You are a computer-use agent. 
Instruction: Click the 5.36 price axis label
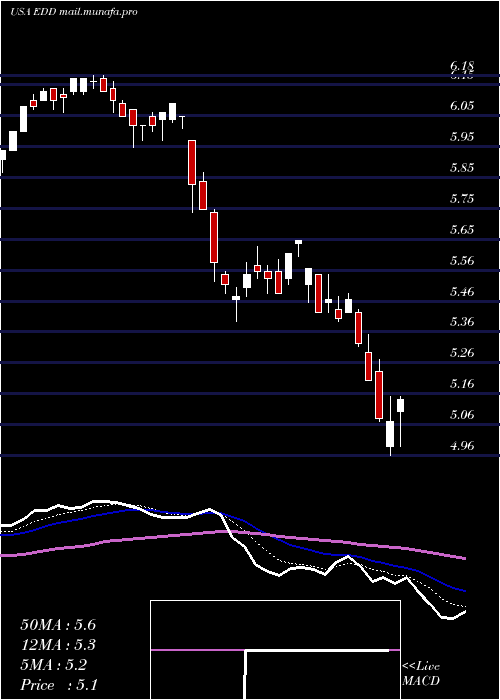coord(462,322)
